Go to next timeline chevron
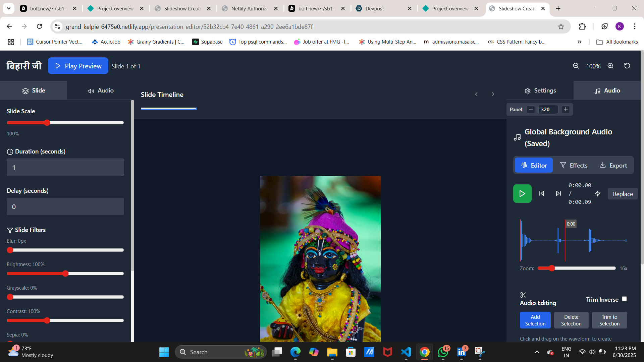Screen dimensions: 644x362 coord(493,95)
